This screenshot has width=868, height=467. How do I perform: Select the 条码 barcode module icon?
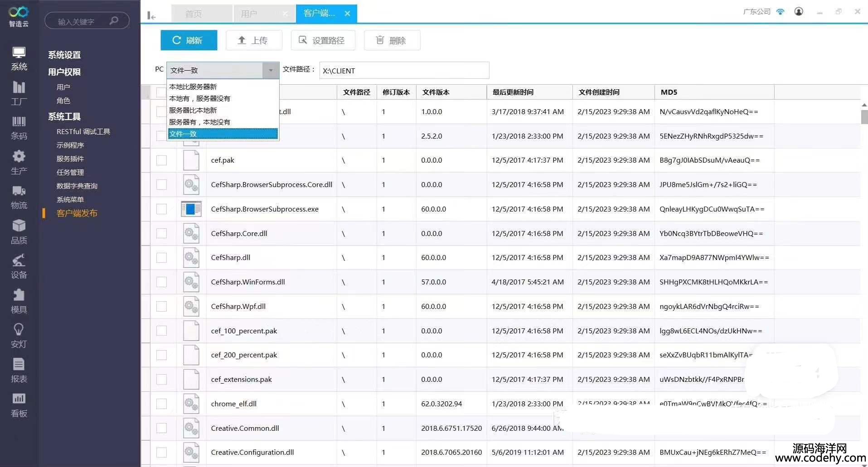[19, 127]
